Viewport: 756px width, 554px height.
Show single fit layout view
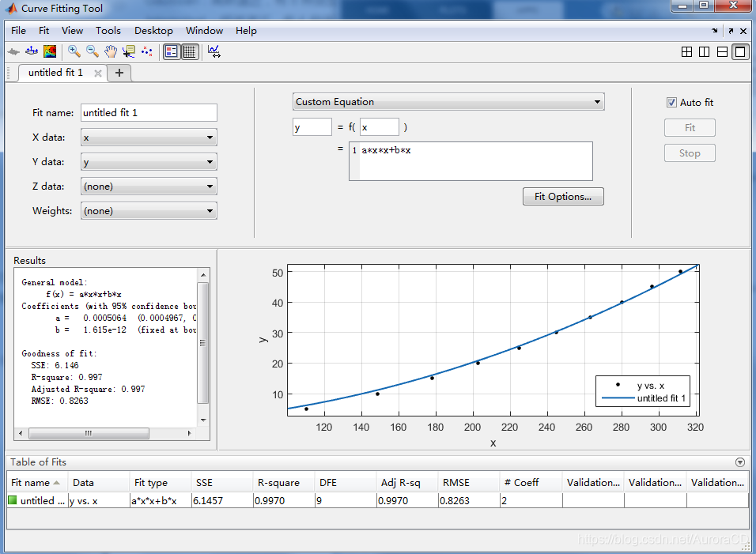740,51
